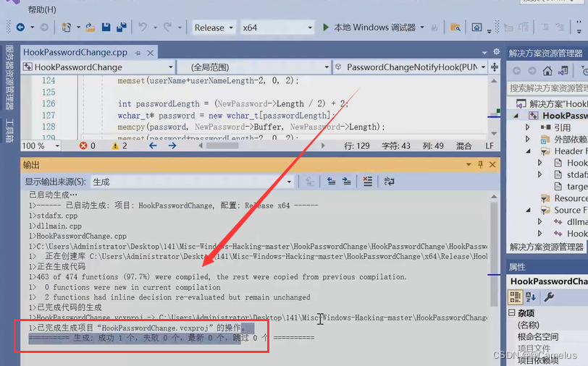The height and width of the screenshot is (366, 588).
Task: Toggle auto-hide pin on 输出 panel
Action: pos(480,164)
